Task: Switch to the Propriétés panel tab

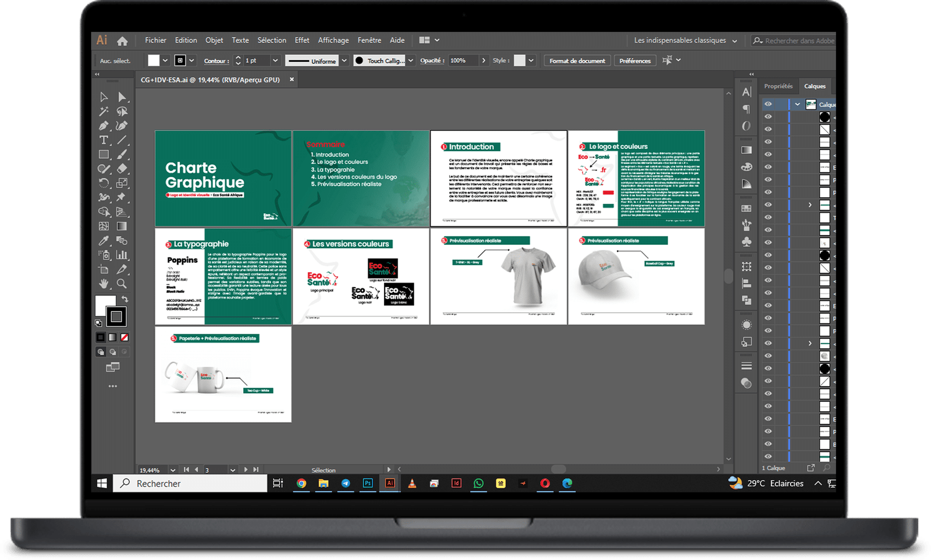Action: (778, 86)
